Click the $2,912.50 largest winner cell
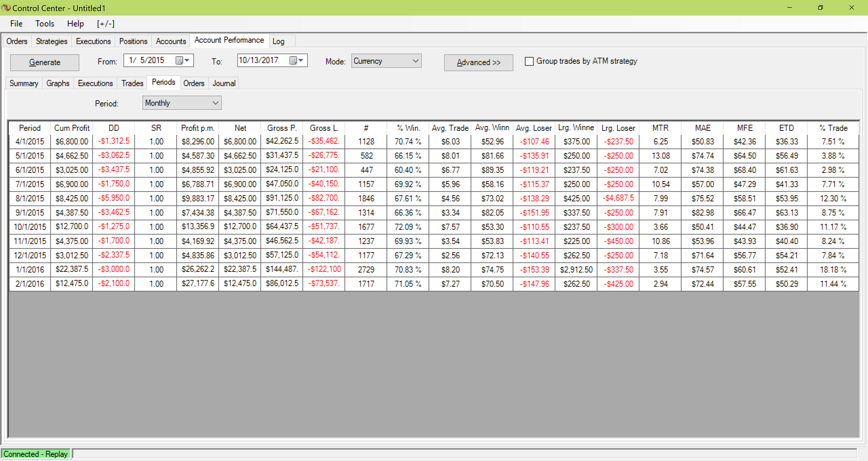This screenshot has width=868, height=461. click(576, 270)
